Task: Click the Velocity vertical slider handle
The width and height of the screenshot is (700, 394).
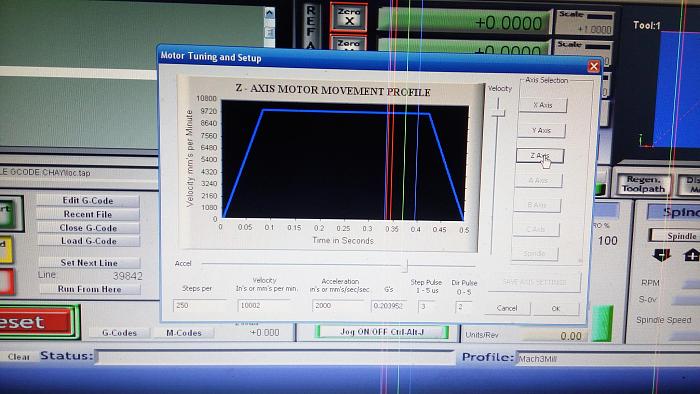Action: (498, 113)
